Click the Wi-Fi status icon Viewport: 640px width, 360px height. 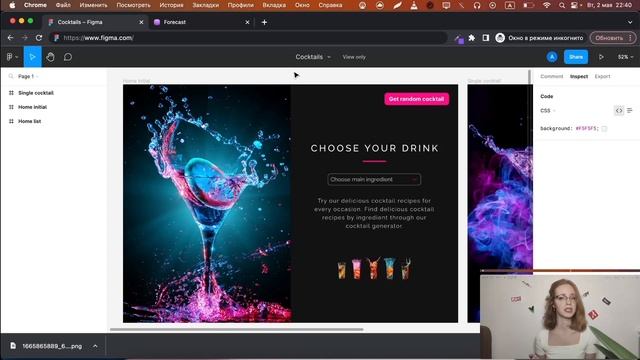[x=547, y=5]
